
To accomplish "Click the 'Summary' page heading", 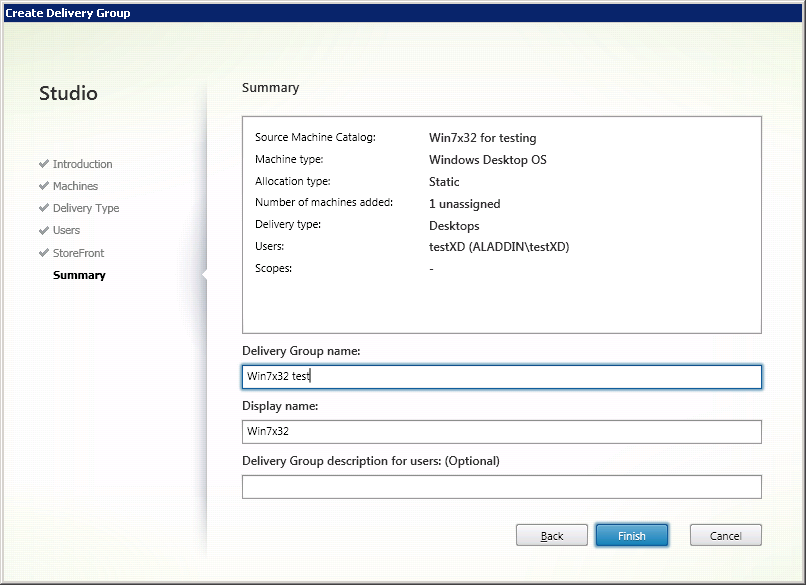I will pyautogui.click(x=270, y=88).
